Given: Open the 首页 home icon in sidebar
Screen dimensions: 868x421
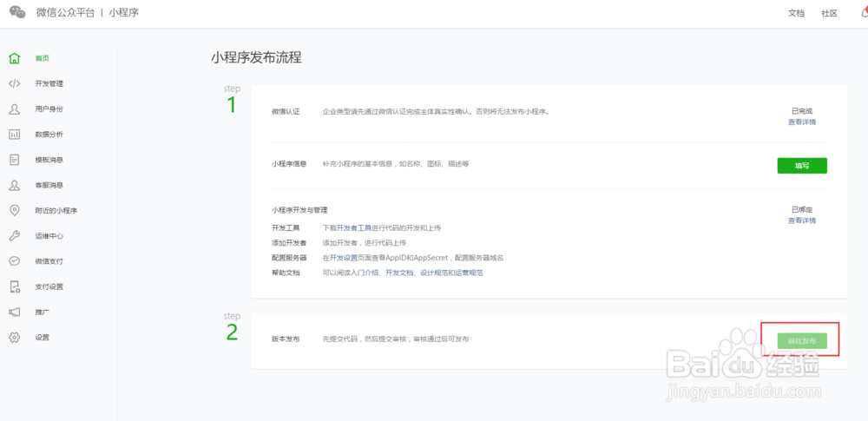Looking at the screenshot, I should 15,58.
